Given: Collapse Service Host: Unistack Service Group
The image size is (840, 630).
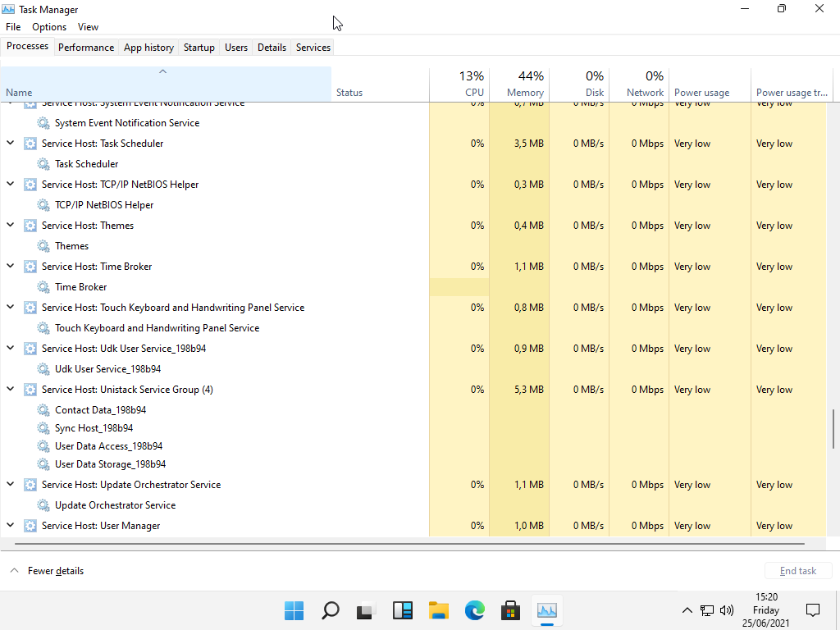Looking at the screenshot, I should (11, 389).
